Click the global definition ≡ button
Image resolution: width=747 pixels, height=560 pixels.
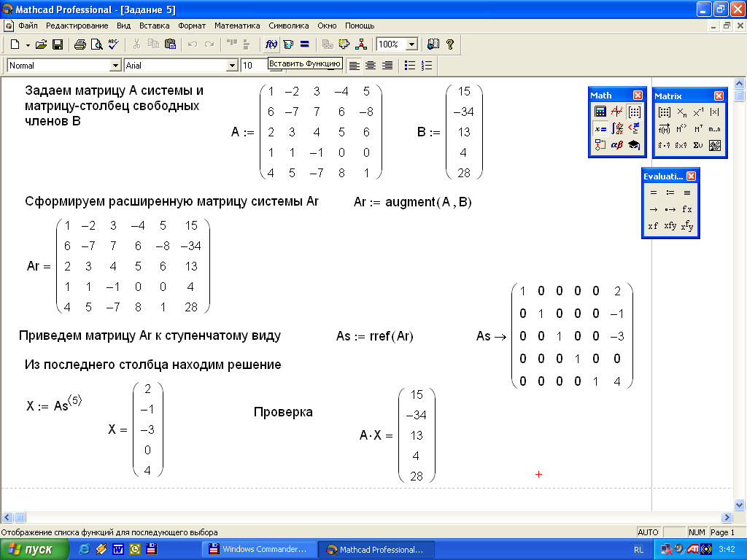pos(687,192)
